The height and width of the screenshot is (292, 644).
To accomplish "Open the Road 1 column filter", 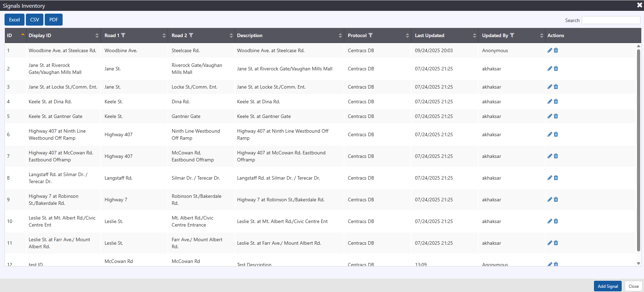I will pos(123,35).
